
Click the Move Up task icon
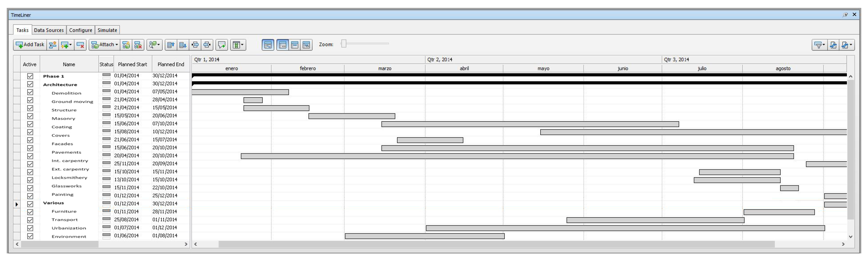click(171, 45)
